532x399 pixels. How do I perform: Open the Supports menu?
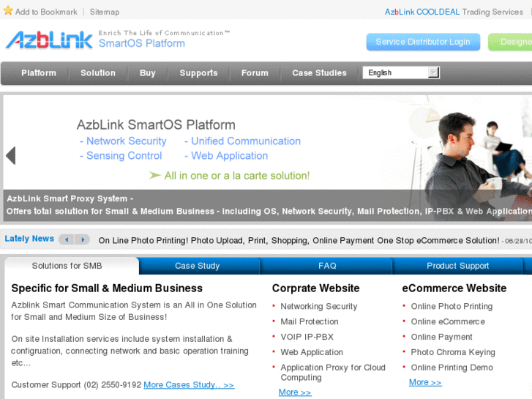(x=198, y=73)
